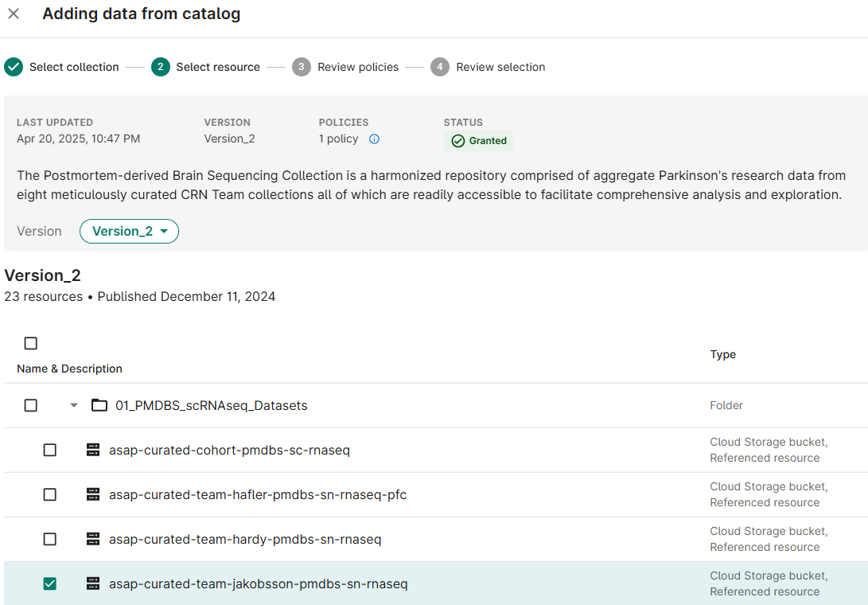Image resolution: width=868 pixels, height=605 pixels.
Task: Collapse the 01_PMDBS_scRNAseq_Datasets folder arrow
Action: tap(74, 406)
